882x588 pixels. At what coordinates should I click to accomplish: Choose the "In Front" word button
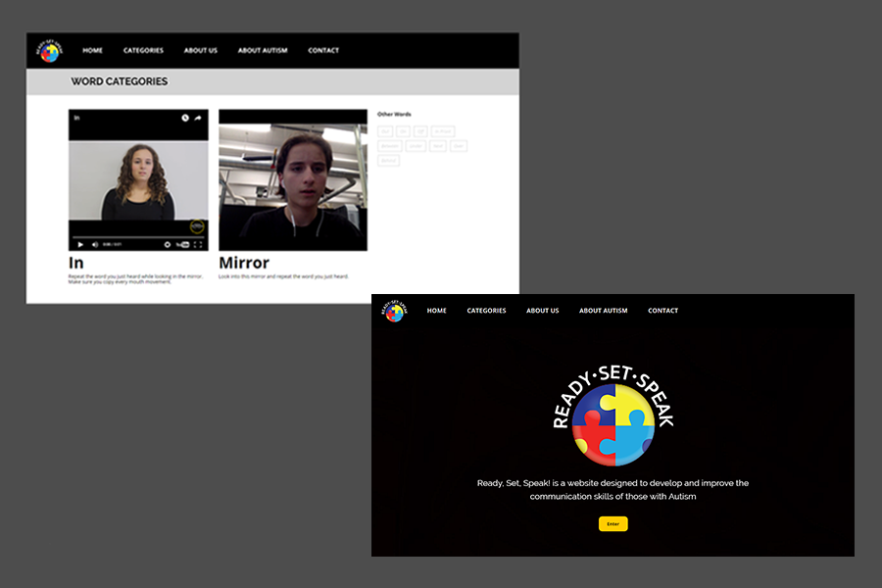[x=443, y=131]
